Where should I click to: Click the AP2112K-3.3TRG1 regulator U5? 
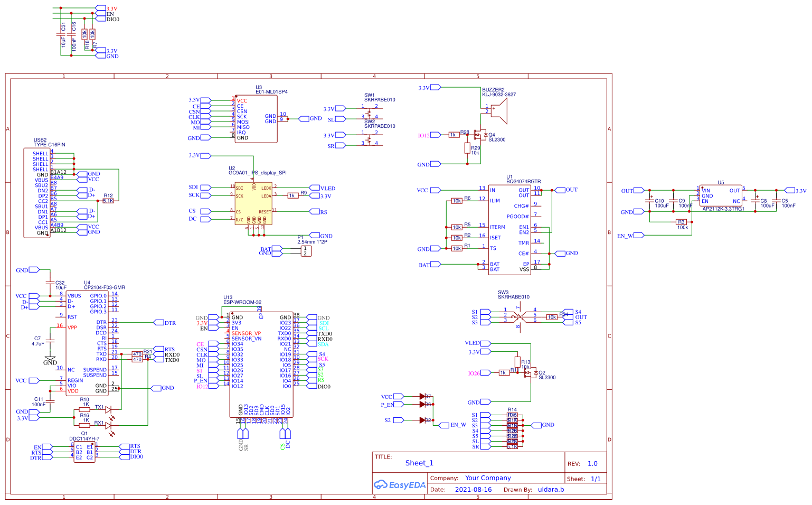coord(721,197)
